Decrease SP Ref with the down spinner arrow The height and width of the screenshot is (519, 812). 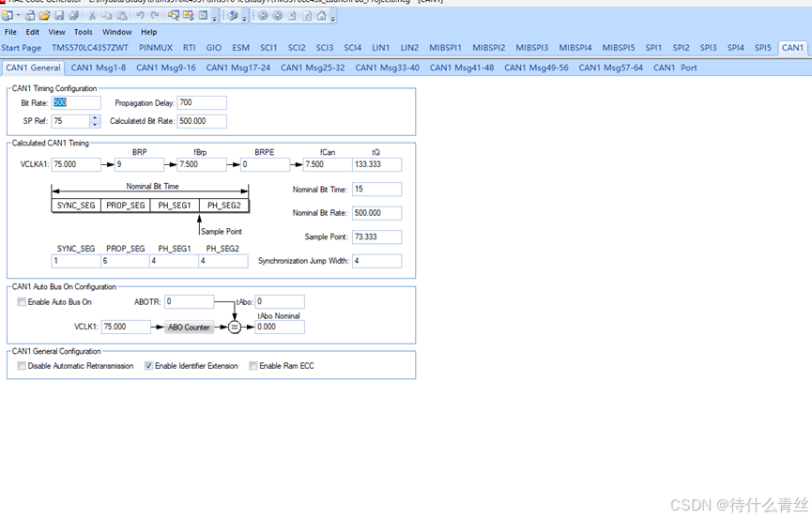point(95,124)
